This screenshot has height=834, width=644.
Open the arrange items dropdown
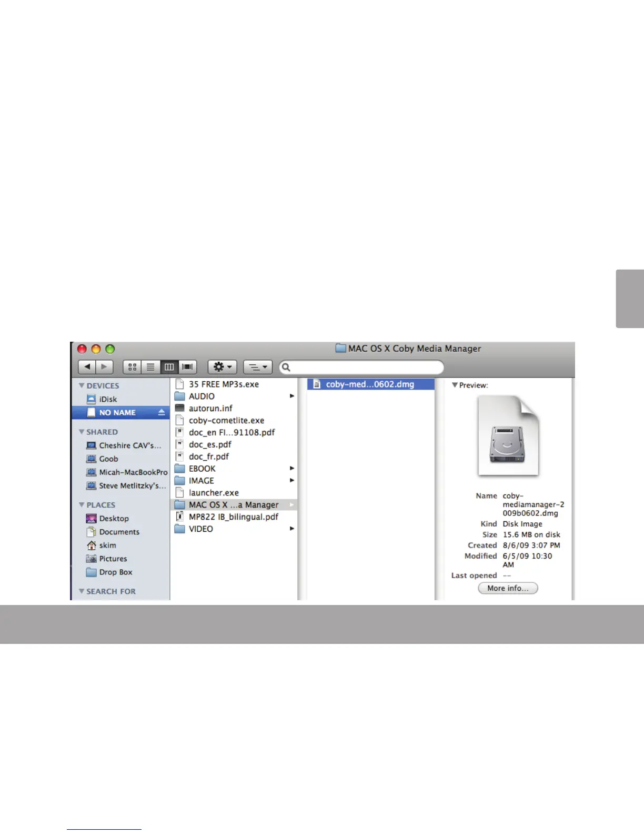(258, 367)
